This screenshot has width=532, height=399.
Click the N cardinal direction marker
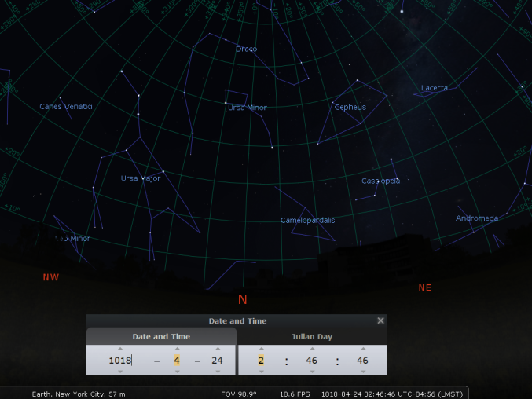[242, 299]
